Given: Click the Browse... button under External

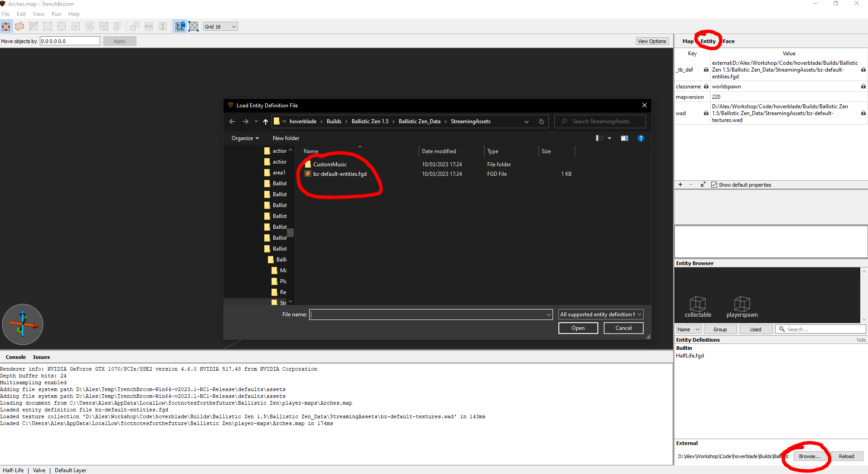Looking at the screenshot, I should click(x=809, y=456).
